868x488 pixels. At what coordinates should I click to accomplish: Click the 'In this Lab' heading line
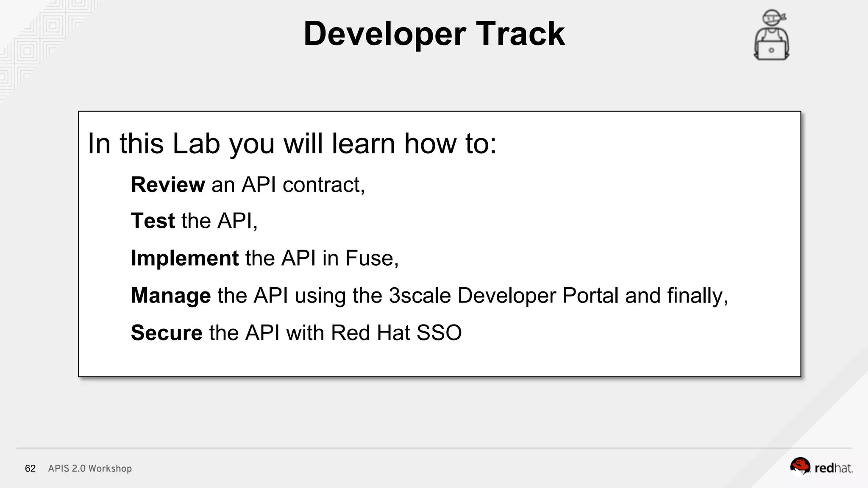(292, 144)
